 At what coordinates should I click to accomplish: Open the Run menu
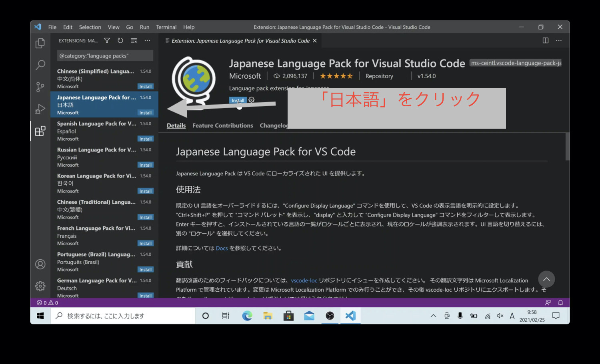[144, 27]
